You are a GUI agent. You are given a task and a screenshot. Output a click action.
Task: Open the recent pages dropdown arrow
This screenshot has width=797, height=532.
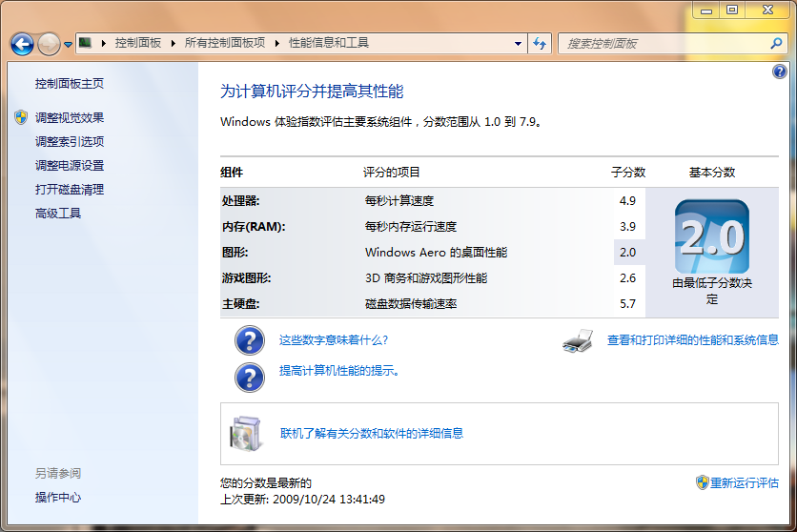coord(69,45)
